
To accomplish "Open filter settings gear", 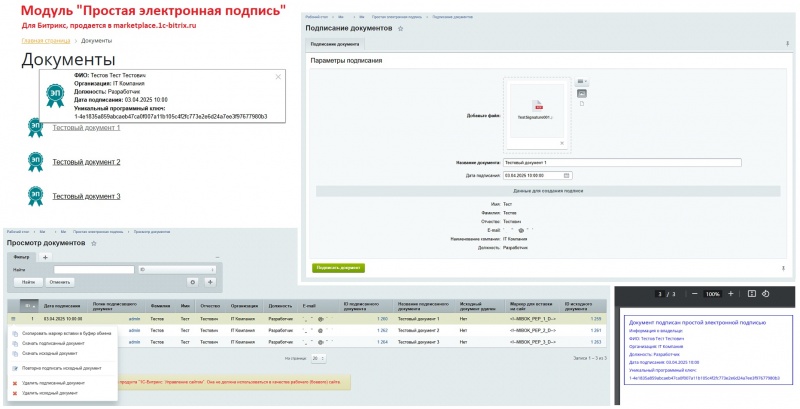I will [192, 282].
